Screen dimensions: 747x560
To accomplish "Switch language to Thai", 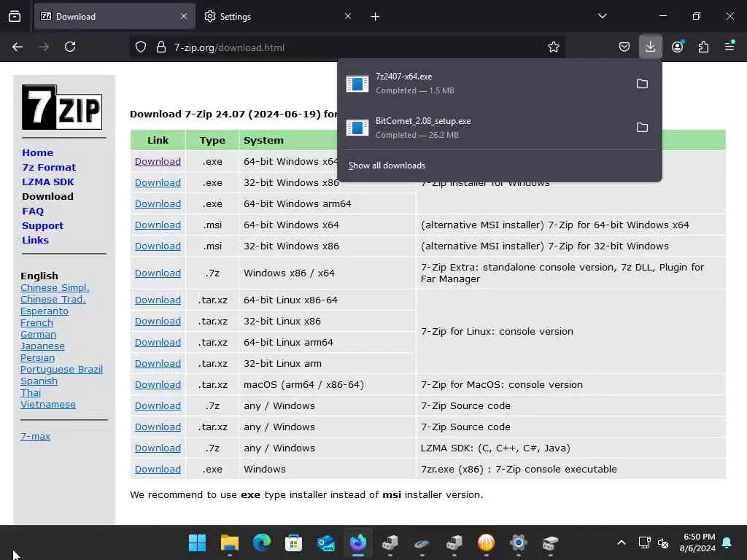I will pyautogui.click(x=31, y=393).
